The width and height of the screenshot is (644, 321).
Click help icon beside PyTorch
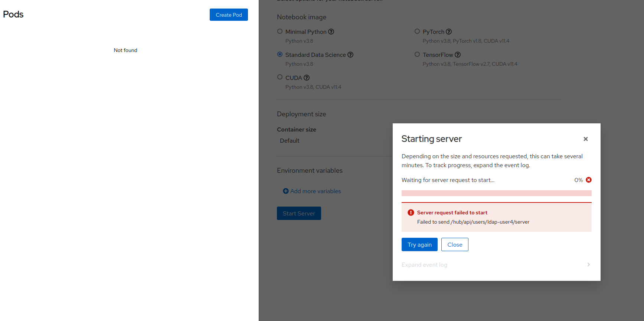(x=449, y=32)
